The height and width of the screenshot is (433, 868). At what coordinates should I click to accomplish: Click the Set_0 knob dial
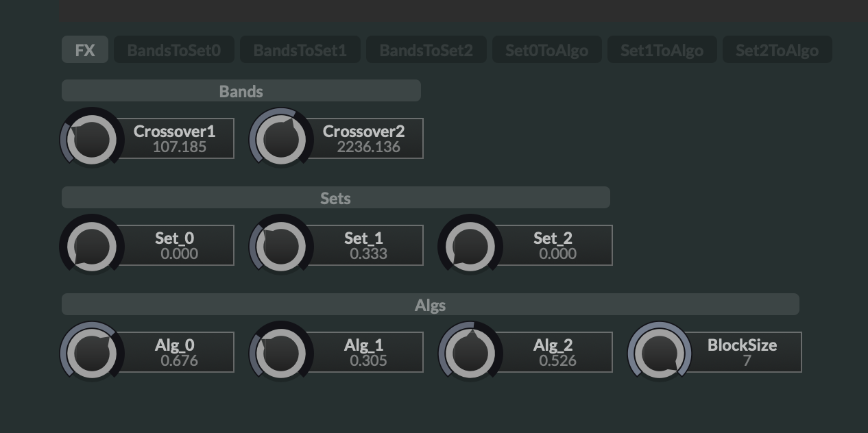[93, 246]
